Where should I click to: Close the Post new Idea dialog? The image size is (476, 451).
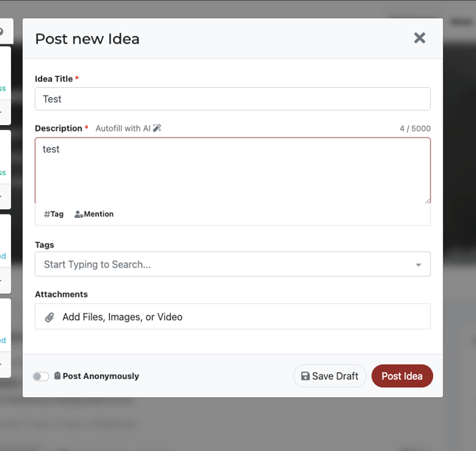[x=419, y=38]
